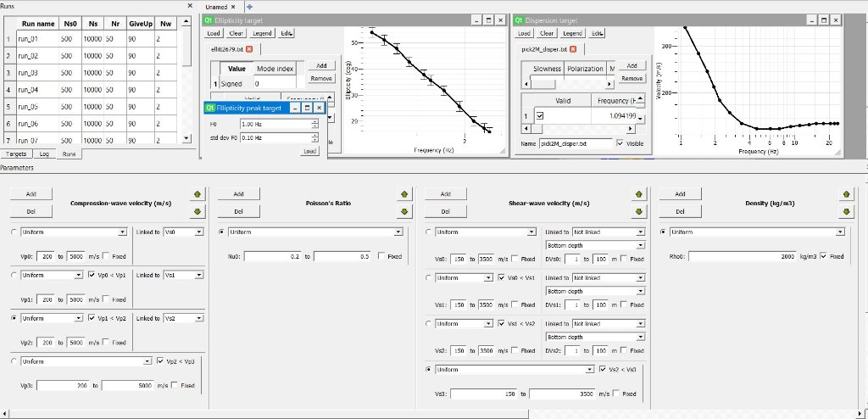868x419 pixels.
Task: Click Poisson's Ratio move-up arrow
Action: coord(405,194)
